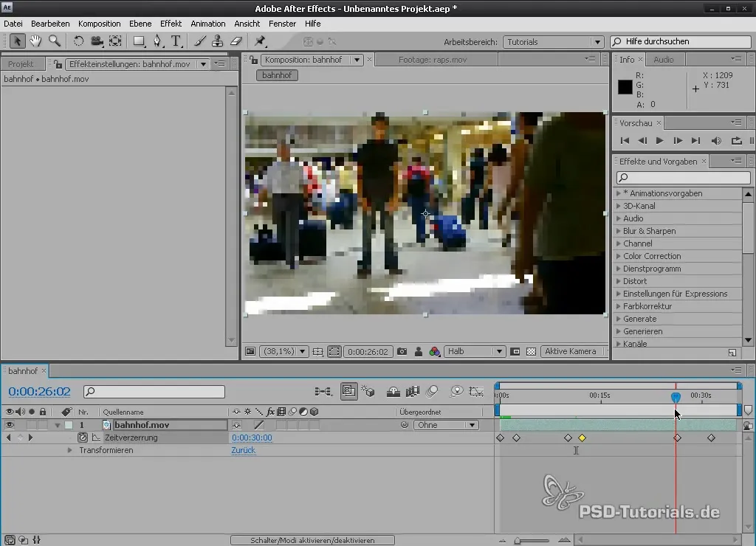Select the Clone Stamp tool
The width and height of the screenshot is (756, 546).
click(x=218, y=41)
